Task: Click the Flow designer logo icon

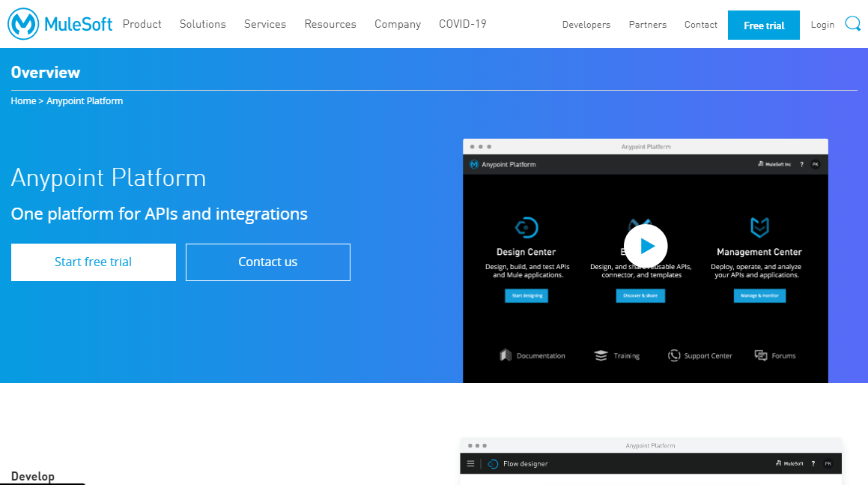Action: (x=493, y=464)
